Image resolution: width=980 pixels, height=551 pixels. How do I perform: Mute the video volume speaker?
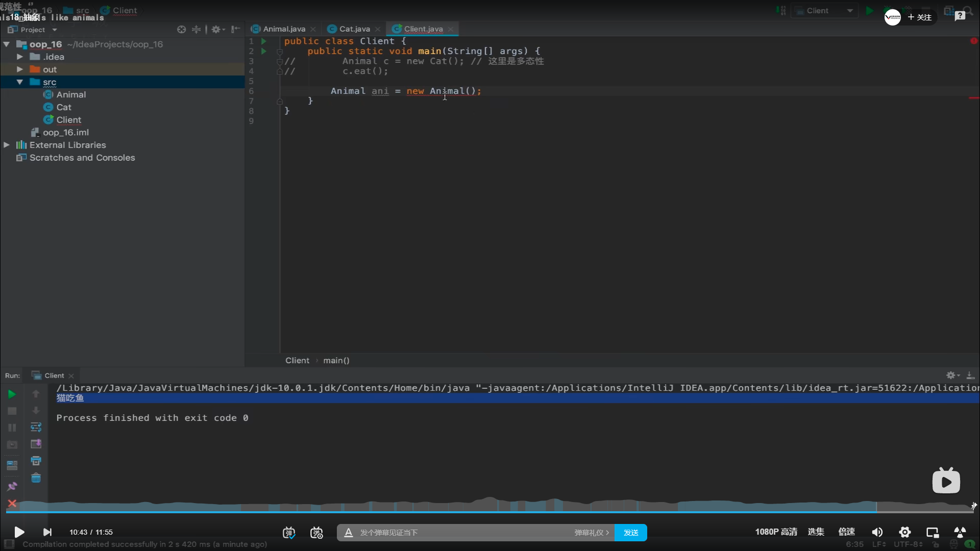point(877,532)
